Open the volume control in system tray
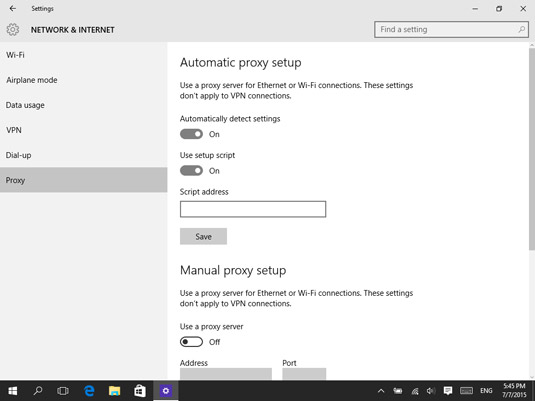Screen dimensions: 535x401 pos(431,391)
